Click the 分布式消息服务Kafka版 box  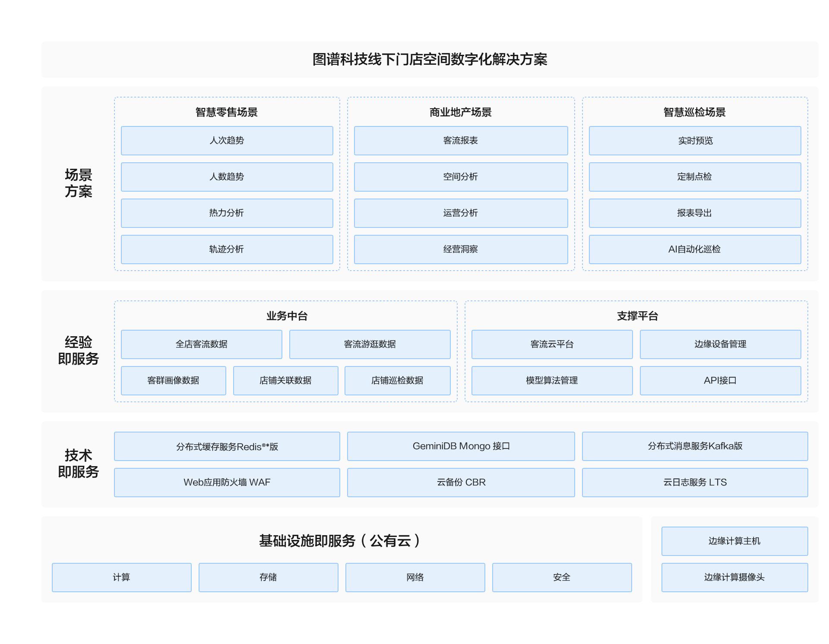(695, 446)
